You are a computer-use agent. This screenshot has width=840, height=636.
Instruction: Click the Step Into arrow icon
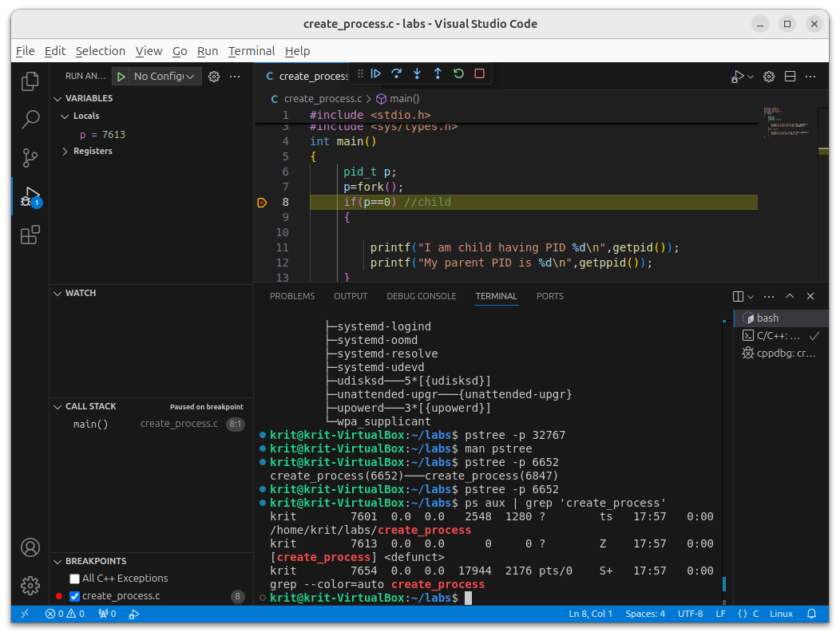tap(417, 74)
